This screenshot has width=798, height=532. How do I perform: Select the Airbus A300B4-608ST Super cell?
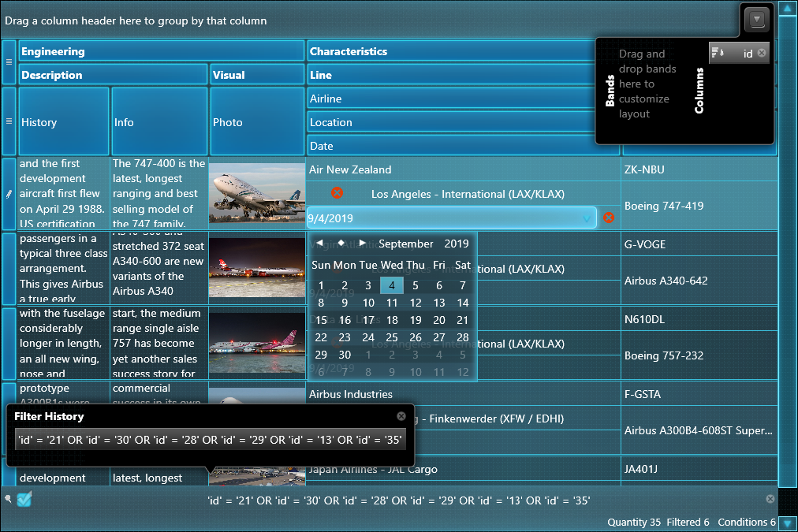coord(699,430)
